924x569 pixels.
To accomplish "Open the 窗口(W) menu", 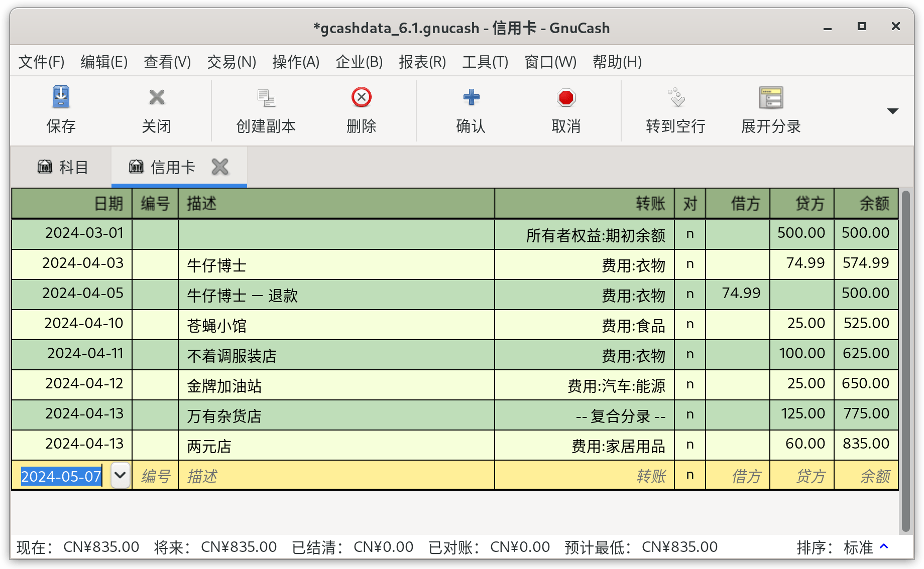I will (550, 62).
